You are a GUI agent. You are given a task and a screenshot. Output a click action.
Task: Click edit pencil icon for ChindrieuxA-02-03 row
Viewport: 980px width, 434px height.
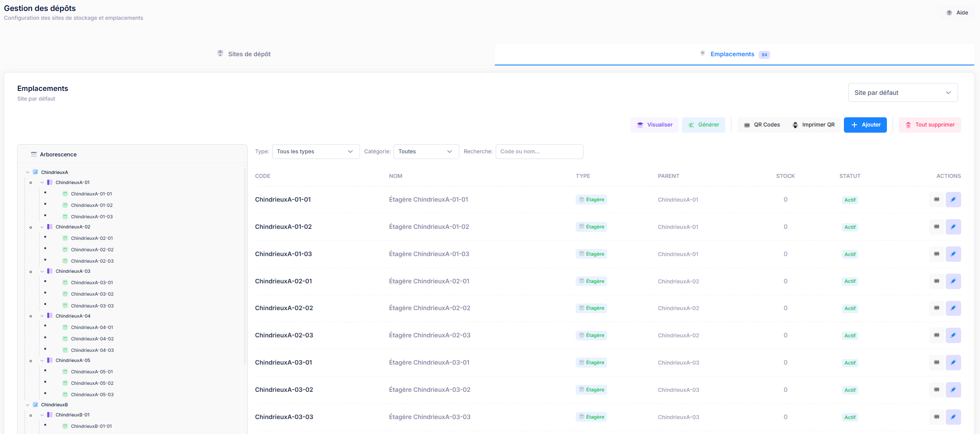[953, 335]
